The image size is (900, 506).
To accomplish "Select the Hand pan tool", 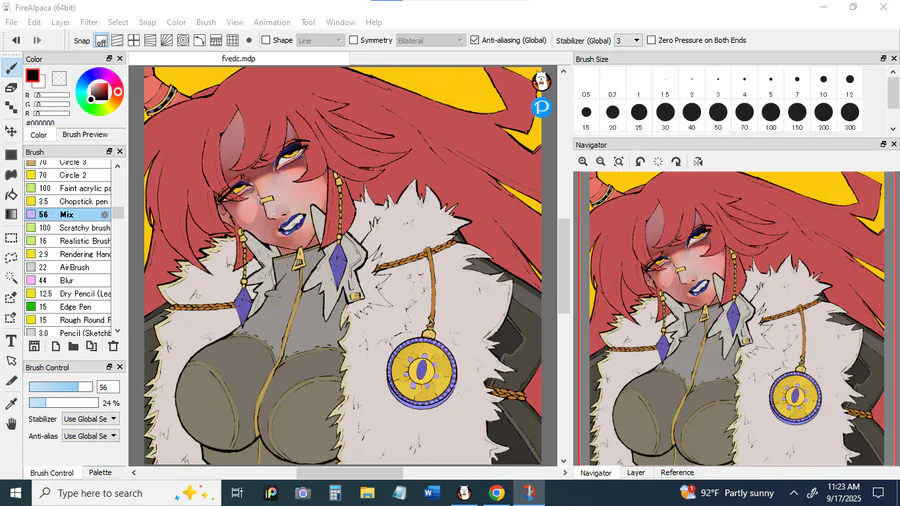I will (11, 424).
